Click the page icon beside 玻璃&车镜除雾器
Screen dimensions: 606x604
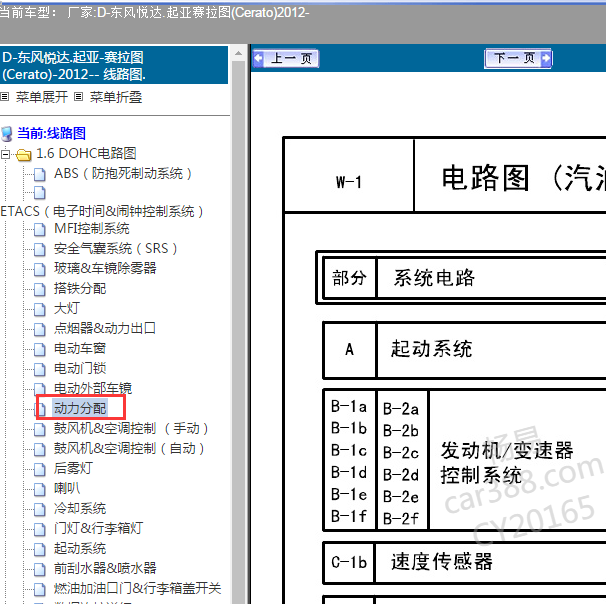39,269
